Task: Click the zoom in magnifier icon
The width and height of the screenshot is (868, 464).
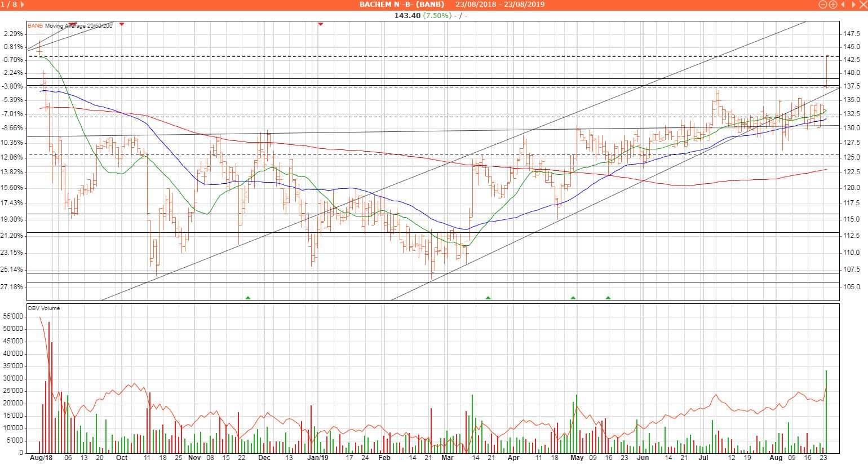Action: tap(832, 5)
